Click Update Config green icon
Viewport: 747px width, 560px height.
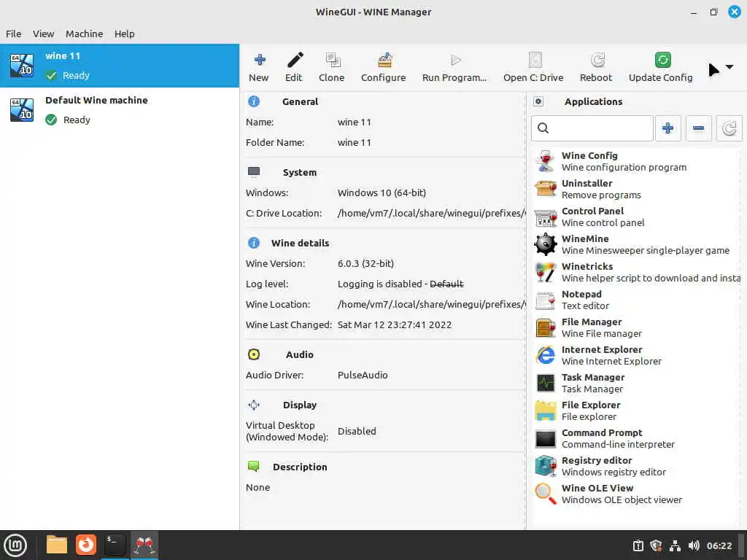pyautogui.click(x=662, y=60)
